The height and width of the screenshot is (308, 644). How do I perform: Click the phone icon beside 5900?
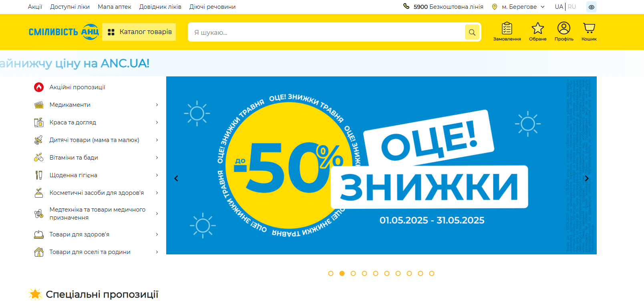406,6
